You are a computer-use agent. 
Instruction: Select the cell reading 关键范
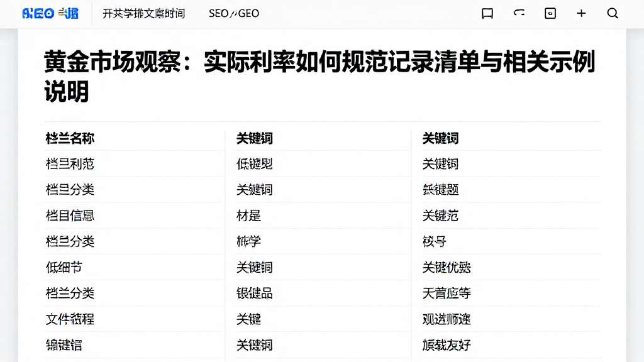tap(440, 216)
